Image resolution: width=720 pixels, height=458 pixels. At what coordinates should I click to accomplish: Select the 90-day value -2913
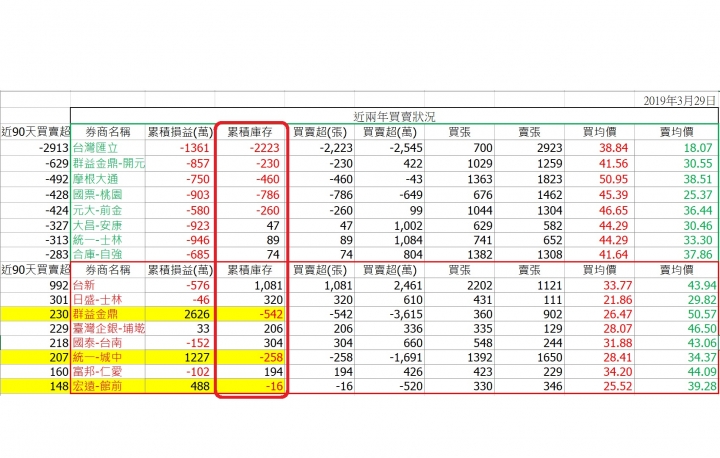point(54,148)
